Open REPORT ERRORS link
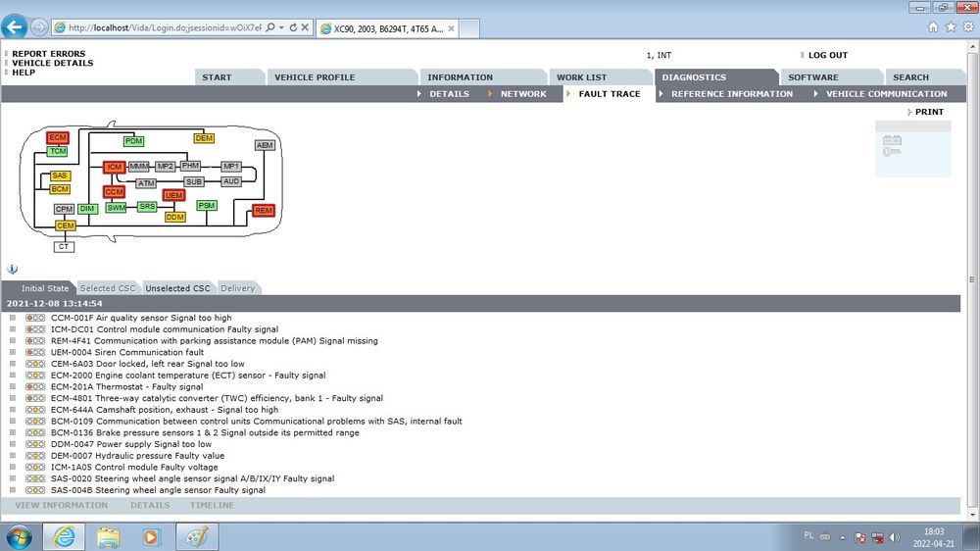Viewport: 980px width, 551px height. tap(49, 54)
